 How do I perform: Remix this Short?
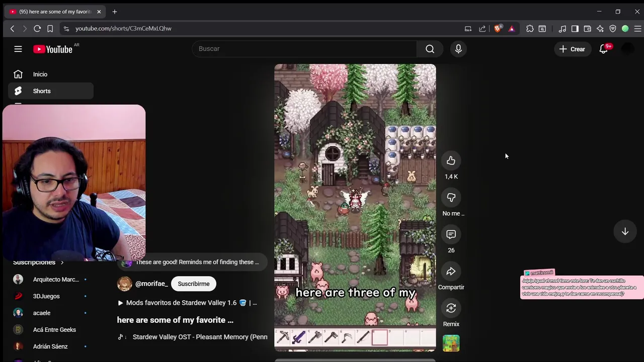click(x=451, y=308)
